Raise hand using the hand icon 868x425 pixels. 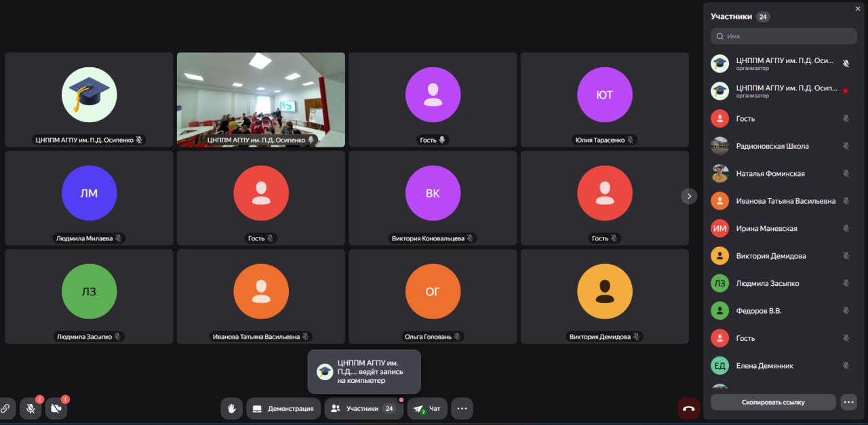coord(231,409)
